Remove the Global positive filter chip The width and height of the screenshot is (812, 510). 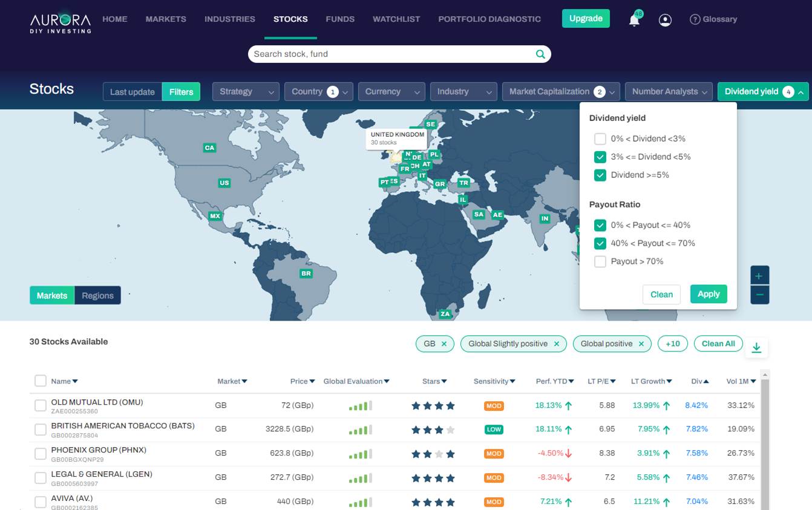(641, 344)
